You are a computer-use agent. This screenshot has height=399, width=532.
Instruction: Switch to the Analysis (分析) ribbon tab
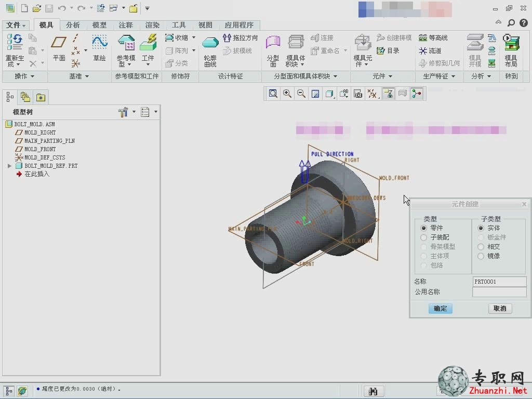pos(73,25)
